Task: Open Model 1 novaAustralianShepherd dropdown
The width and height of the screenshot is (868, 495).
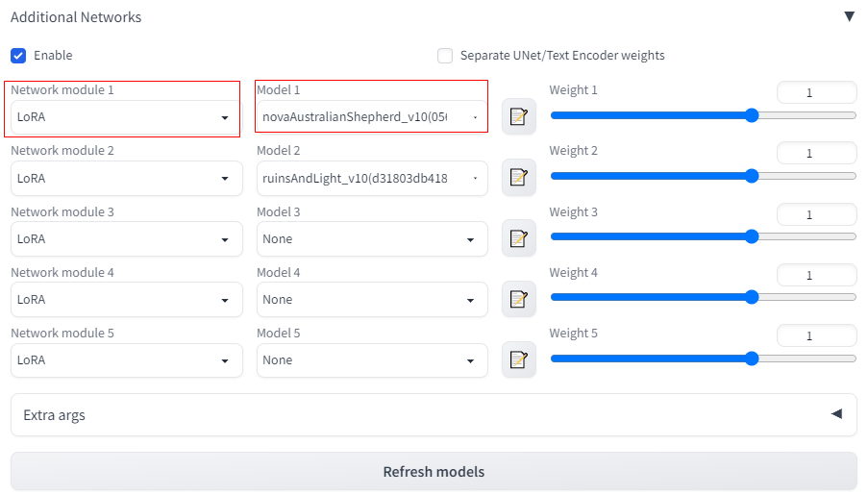Action: coord(372,117)
